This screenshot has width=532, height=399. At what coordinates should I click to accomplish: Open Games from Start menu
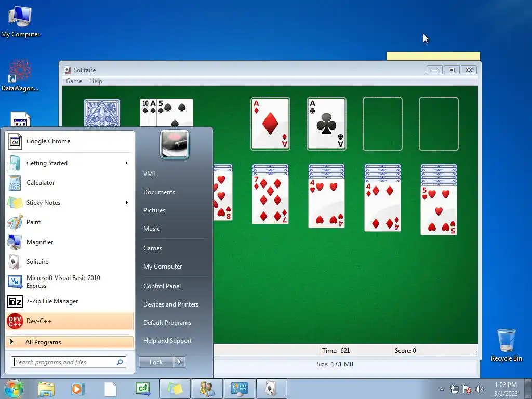point(153,248)
